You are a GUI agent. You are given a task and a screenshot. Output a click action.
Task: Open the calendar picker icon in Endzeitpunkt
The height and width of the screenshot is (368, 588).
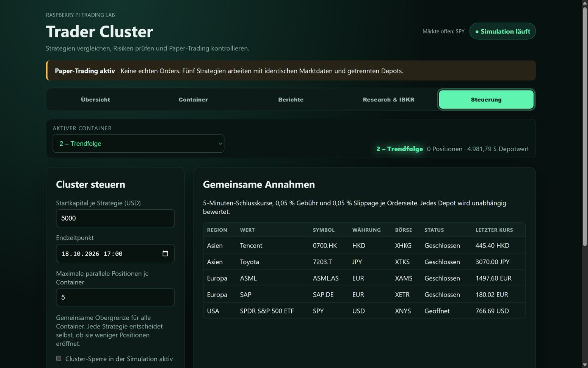(x=165, y=254)
